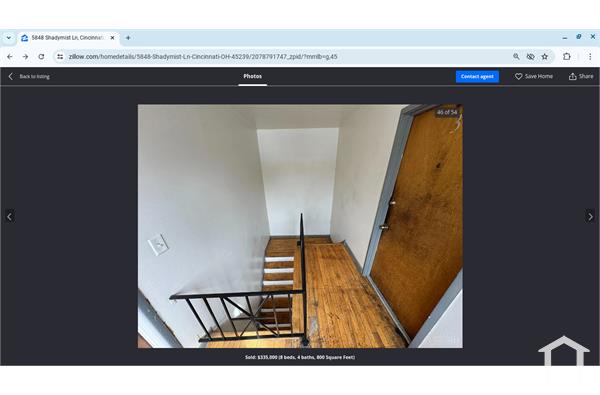Screen dimensions: 600x395
Task: Click the Sold: $335,000 caption text
Action: 300,357
